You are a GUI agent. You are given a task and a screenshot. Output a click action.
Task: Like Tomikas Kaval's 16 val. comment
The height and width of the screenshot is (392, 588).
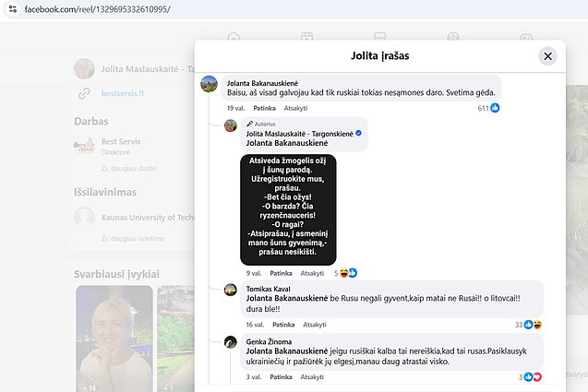click(x=283, y=325)
